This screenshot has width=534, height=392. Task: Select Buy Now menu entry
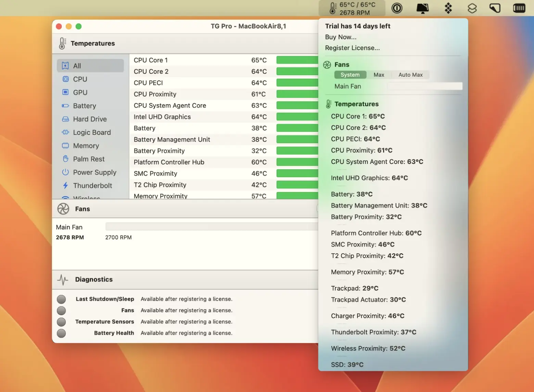[341, 37]
